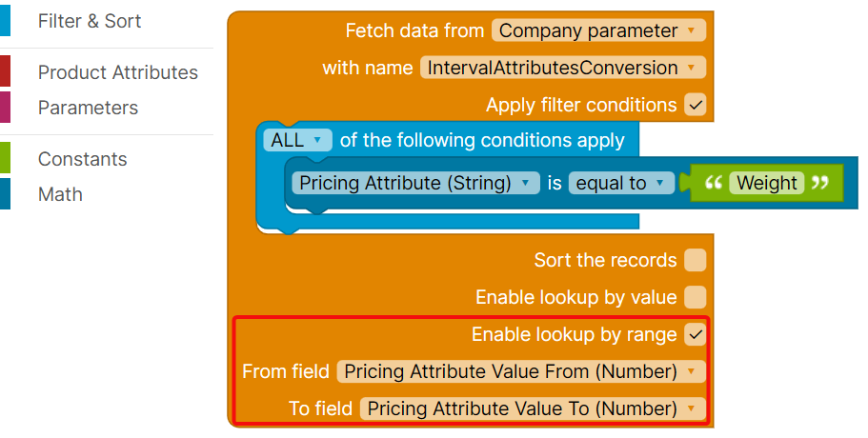
Task: Open the To field dropdown
Action: coord(533,408)
